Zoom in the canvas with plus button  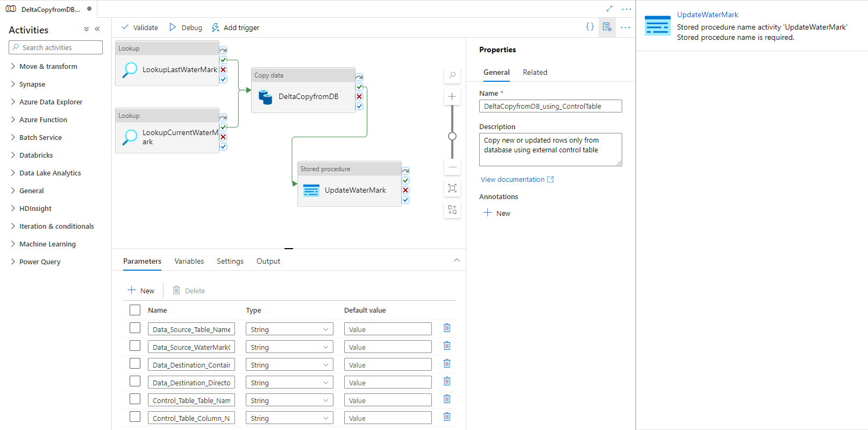point(452,97)
